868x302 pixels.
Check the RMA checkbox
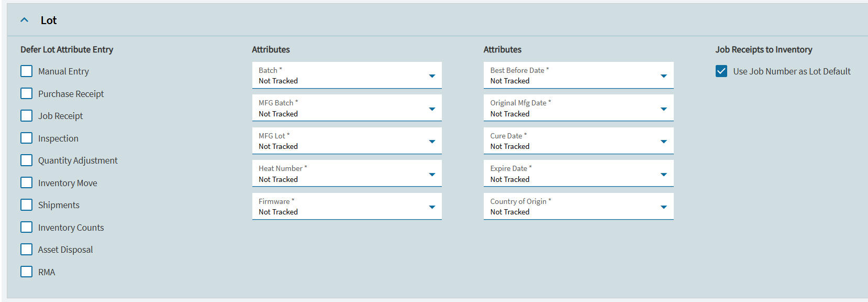point(27,272)
